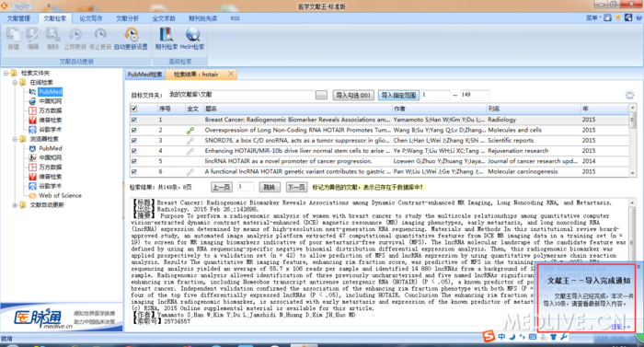Click the 导入指定范围 button
The height and width of the screenshot is (347, 644).
pos(398,96)
